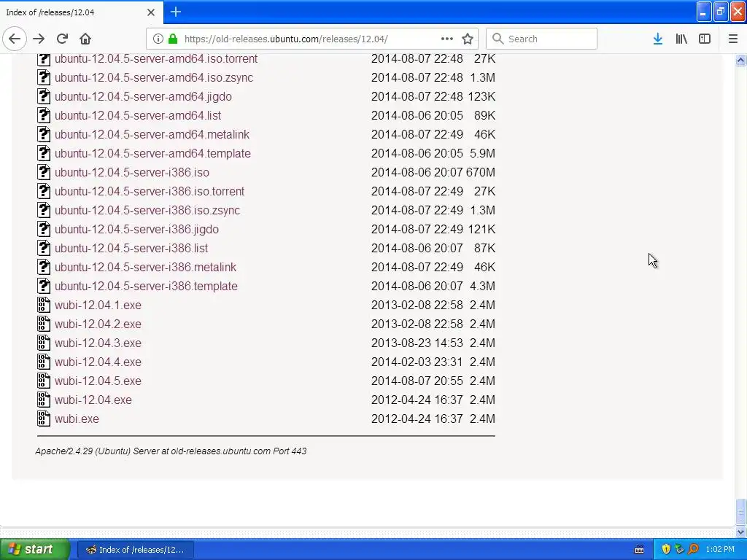The height and width of the screenshot is (560, 747).
Task: Download ubuntu-12.04.5-server-i386.iso
Action: tap(131, 172)
